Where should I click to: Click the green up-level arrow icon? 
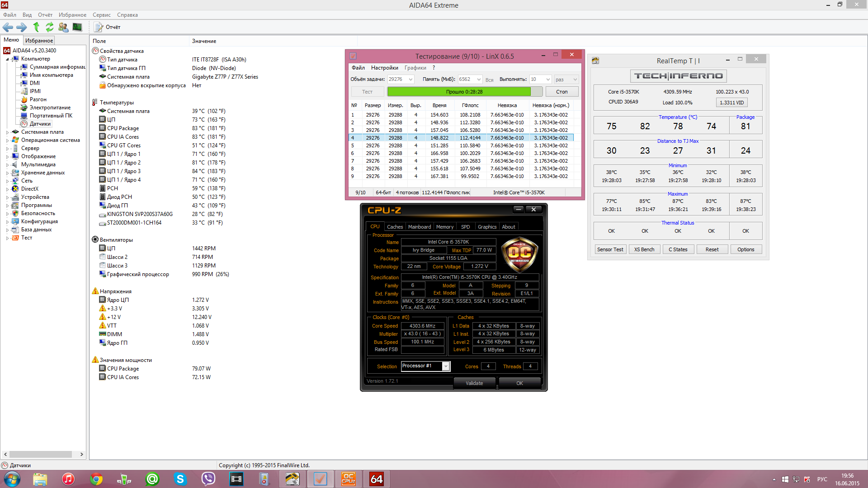pos(36,27)
